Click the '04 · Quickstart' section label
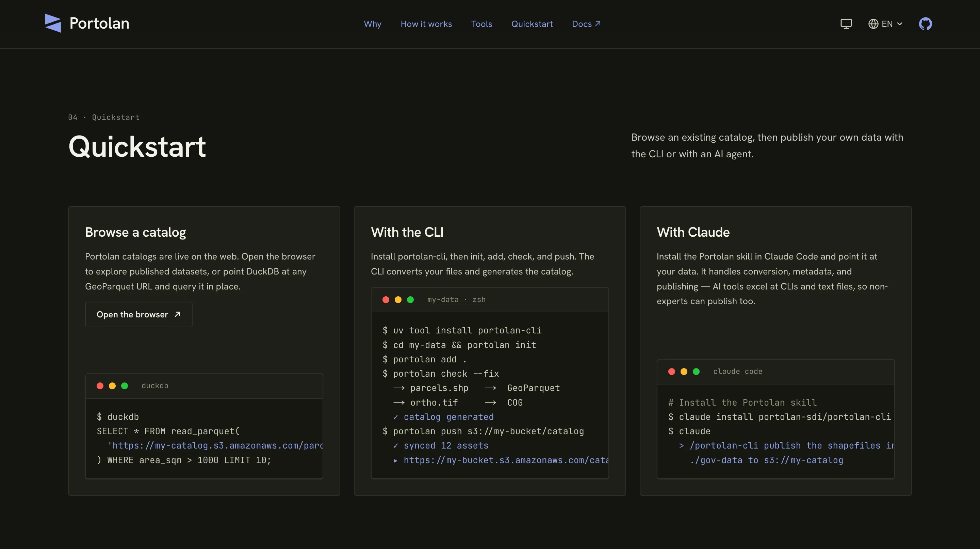The image size is (980, 549). pos(104,117)
